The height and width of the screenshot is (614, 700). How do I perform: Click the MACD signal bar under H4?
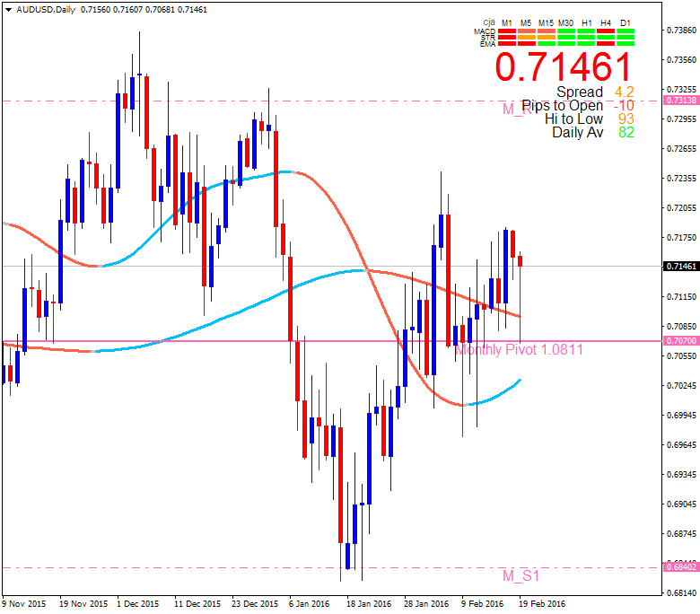tap(606, 31)
